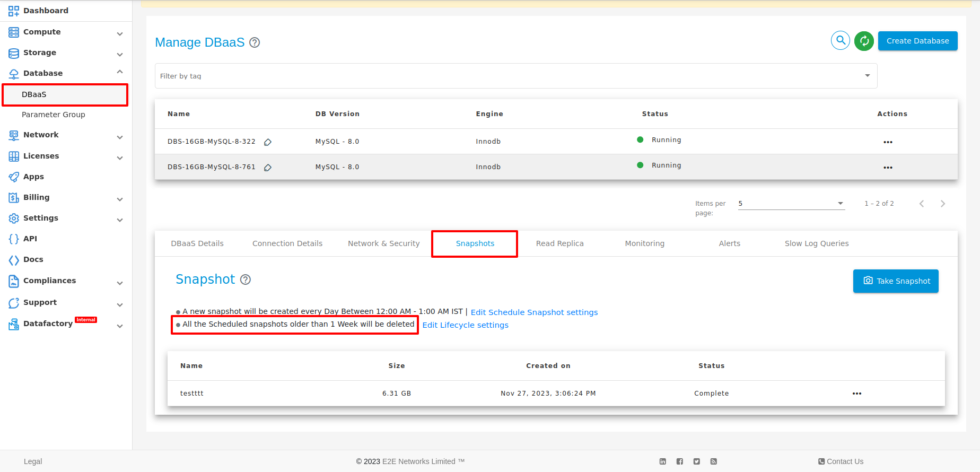Expand the Compute menu chevron
This screenshot has height=472, width=980.
pyautogui.click(x=120, y=34)
